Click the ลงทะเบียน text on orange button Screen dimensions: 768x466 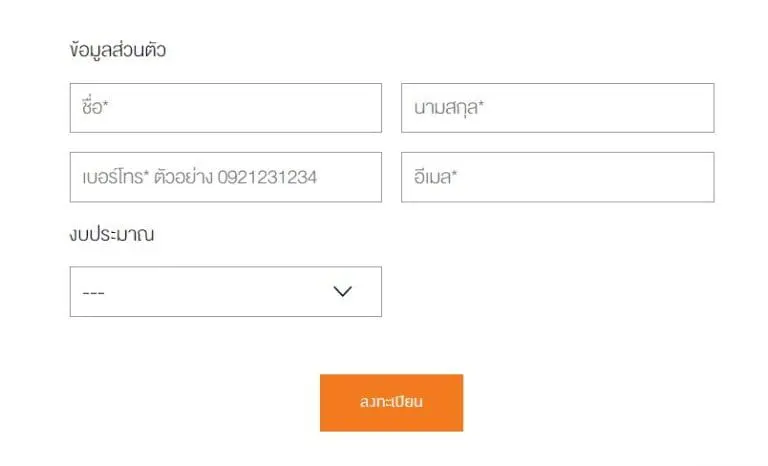[x=391, y=402]
